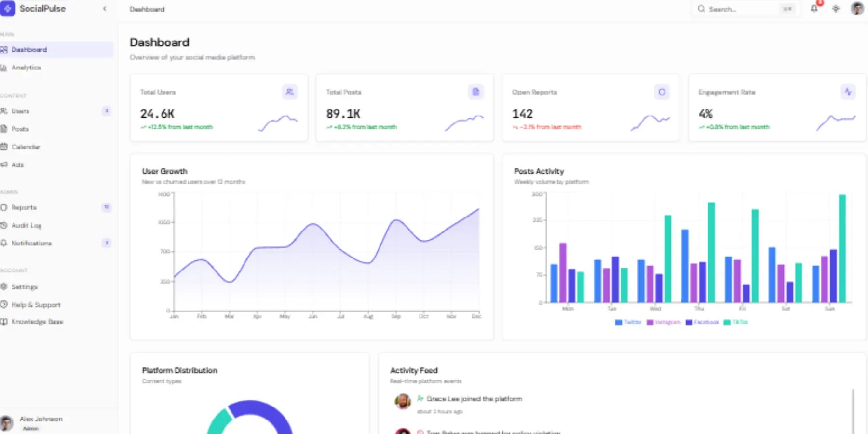Open Analytics in the sidebar
Image resolution: width=868 pixels, height=434 pixels.
(56, 68)
